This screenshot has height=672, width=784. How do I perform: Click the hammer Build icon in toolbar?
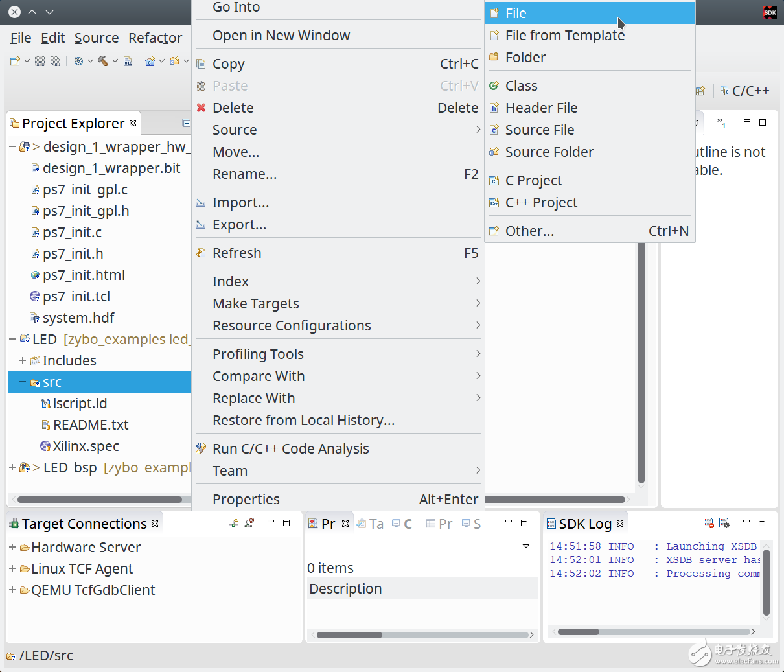102,61
